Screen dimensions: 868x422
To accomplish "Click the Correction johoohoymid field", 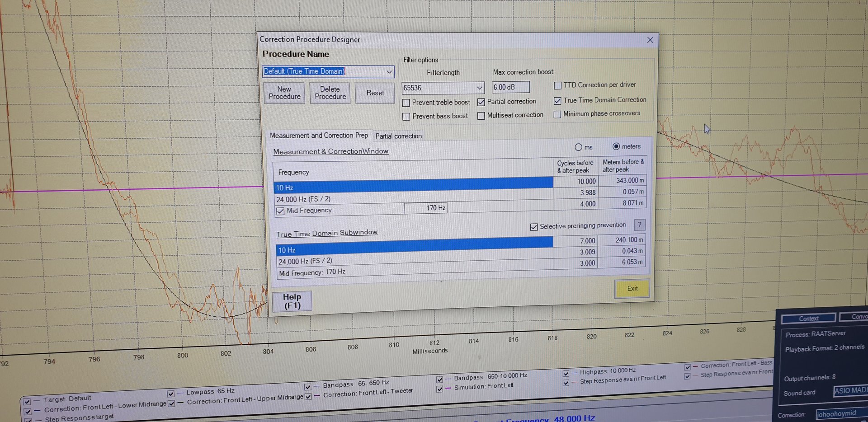I will (x=842, y=413).
